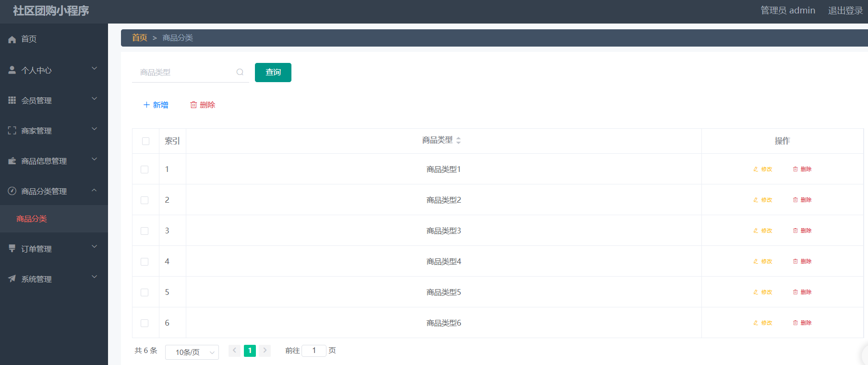The width and height of the screenshot is (868, 365).
Task: Click the 管理员 admin label
Action: pyautogui.click(x=788, y=11)
